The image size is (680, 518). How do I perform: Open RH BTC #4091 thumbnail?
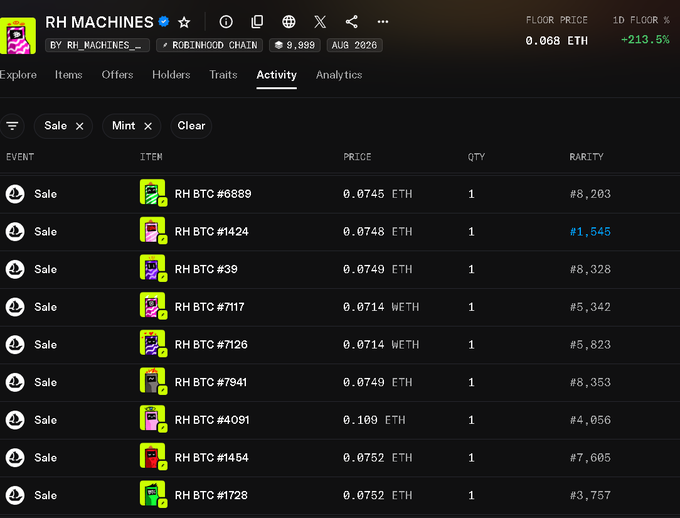click(x=153, y=418)
